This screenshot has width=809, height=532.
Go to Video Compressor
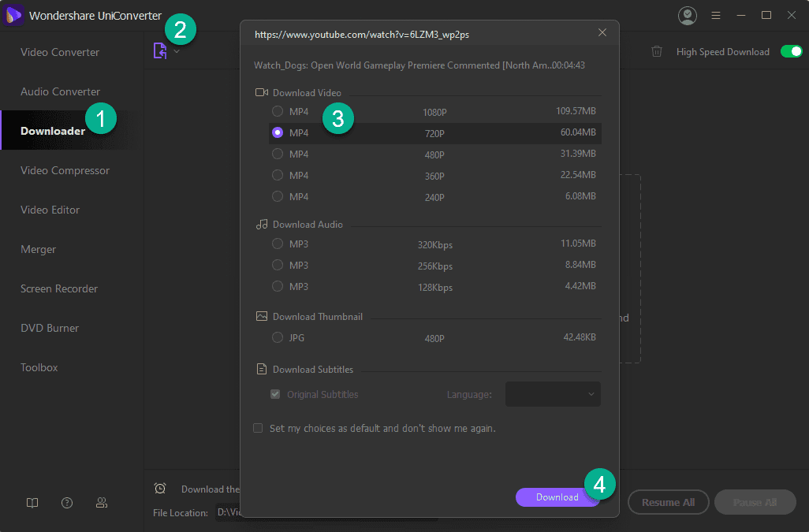(x=65, y=170)
